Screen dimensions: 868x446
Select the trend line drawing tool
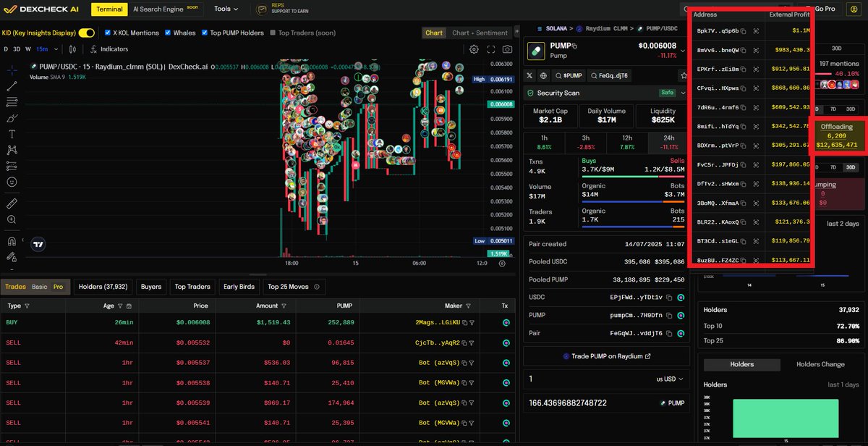point(12,86)
